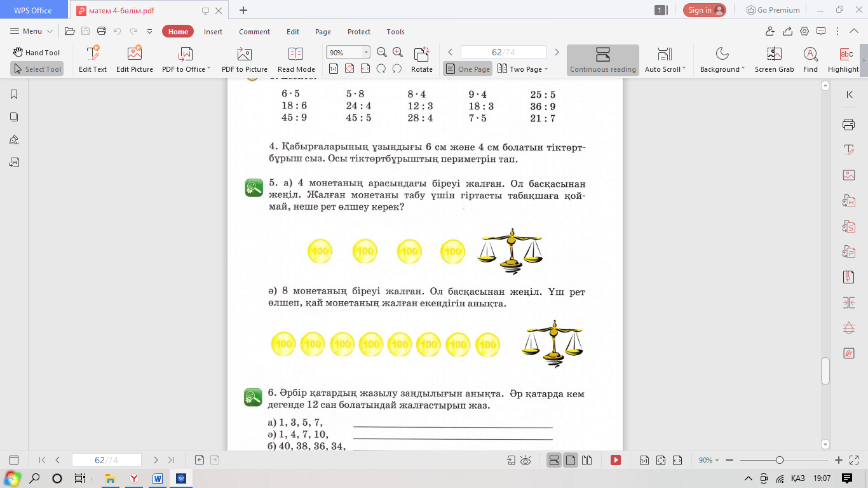Expand the 90% zoom level dropdown
The height and width of the screenshot is (488, 868).
tap(366, 53)
